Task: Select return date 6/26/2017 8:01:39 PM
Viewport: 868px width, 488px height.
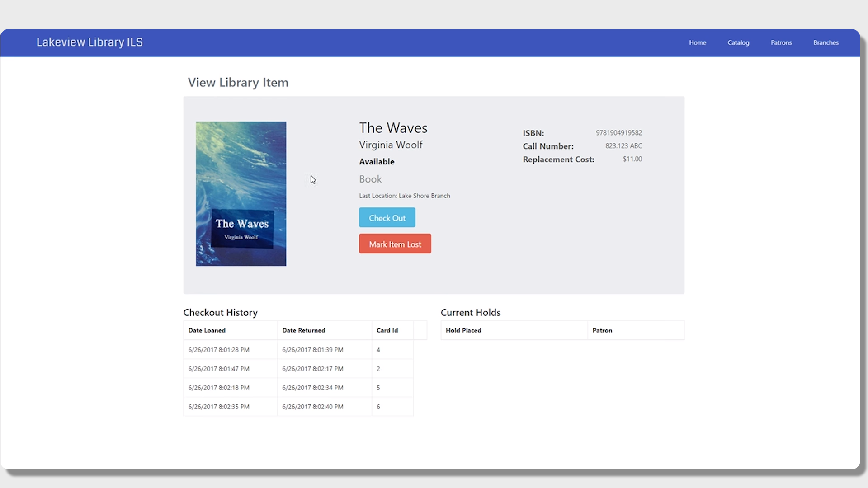Action: pos(313,350)
